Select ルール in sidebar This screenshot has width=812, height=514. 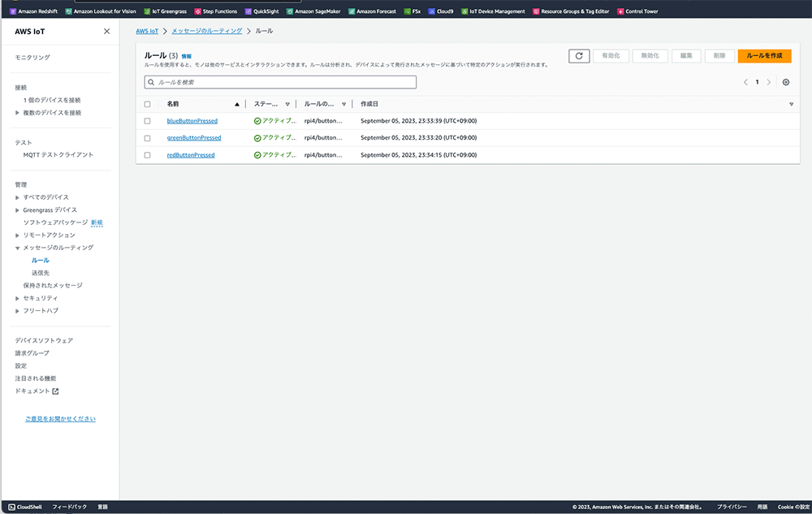point(41,261)
